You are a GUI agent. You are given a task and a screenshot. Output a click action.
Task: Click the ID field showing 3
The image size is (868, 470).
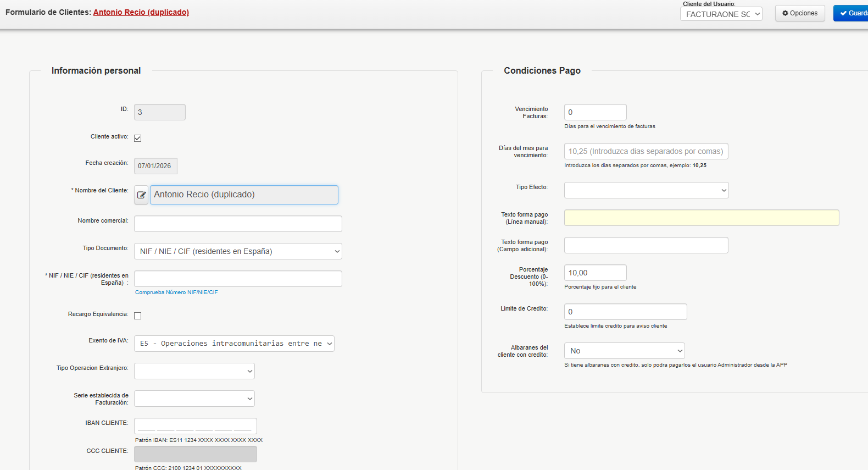[x=160, y=112]
